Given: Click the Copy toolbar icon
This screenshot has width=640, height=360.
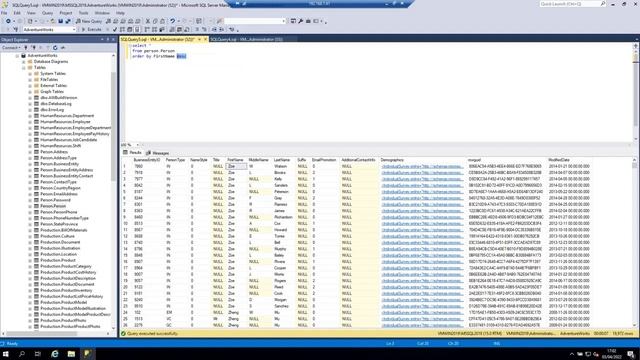Looking at the screenshot, I should click(155, 21).
